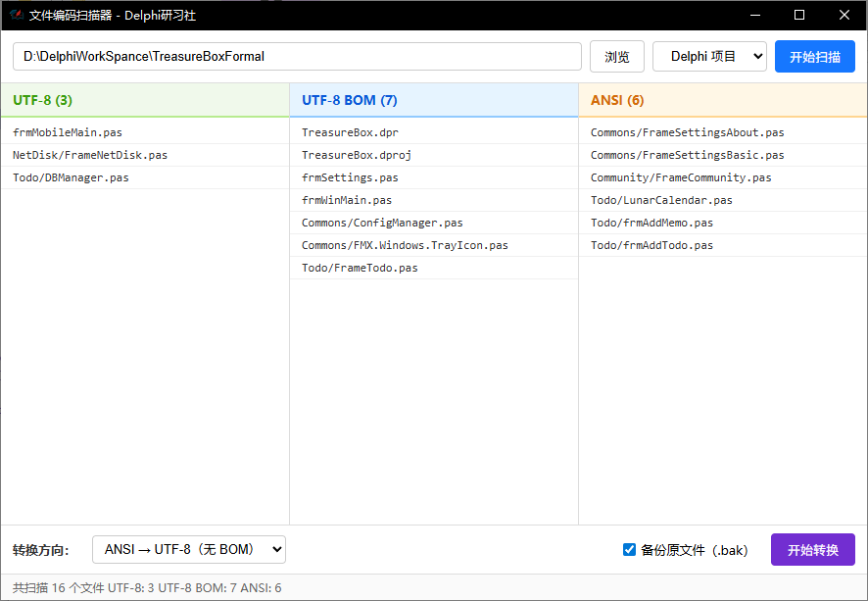Select the ANSI (6) column header
Image resolution: width=868 pixels, height=601 pixels.
click(x=723, y=100)
